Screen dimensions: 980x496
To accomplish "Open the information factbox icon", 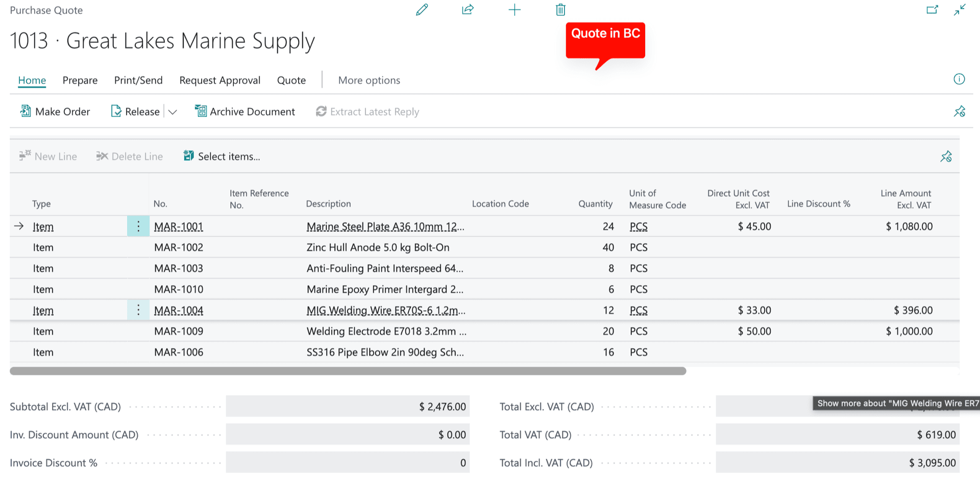I will click(959, 79).
